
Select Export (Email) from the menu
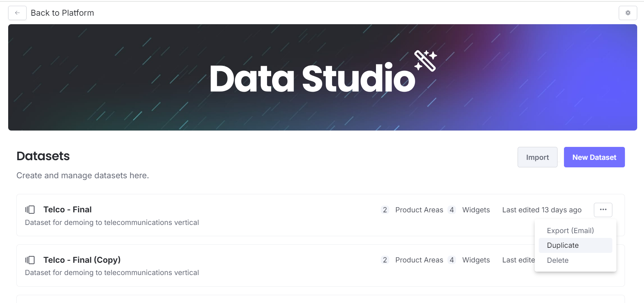(570, 231)
